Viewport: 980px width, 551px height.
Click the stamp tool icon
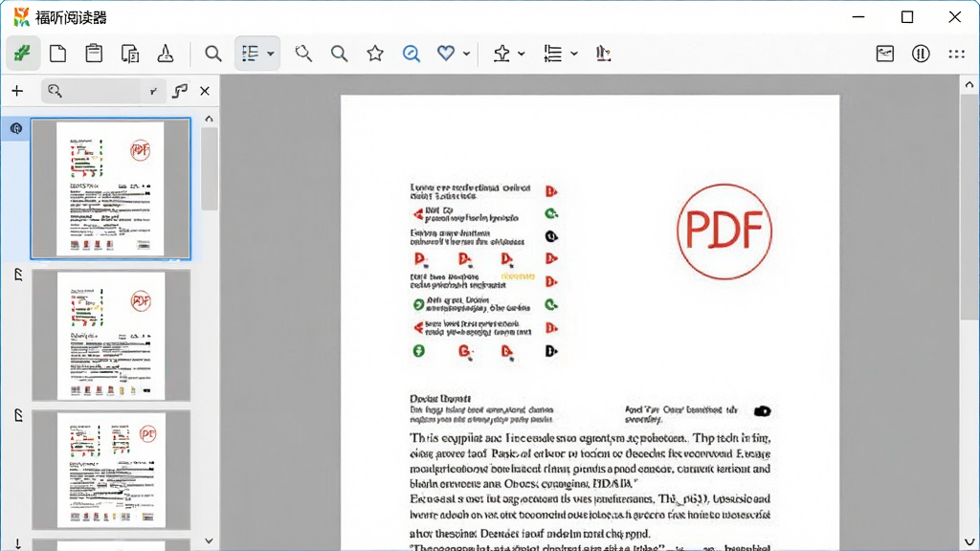coord(165,54)
